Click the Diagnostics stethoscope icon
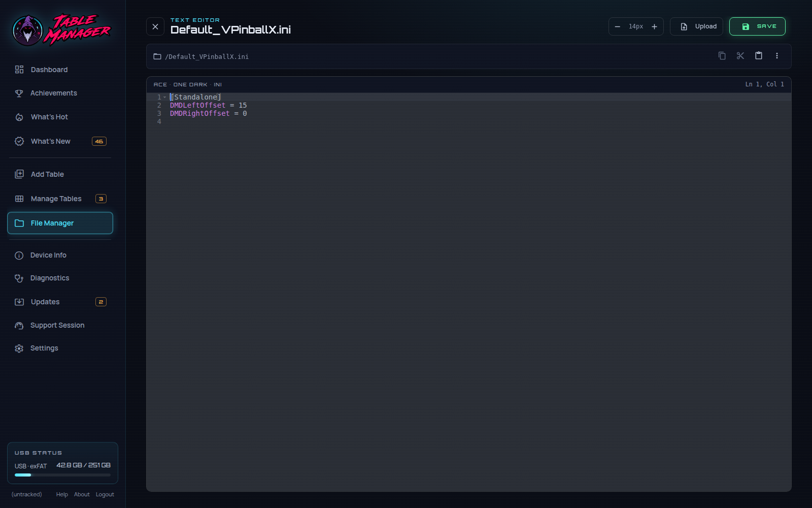The width and height of the screenshot is (812, 508). click(19, 278)
